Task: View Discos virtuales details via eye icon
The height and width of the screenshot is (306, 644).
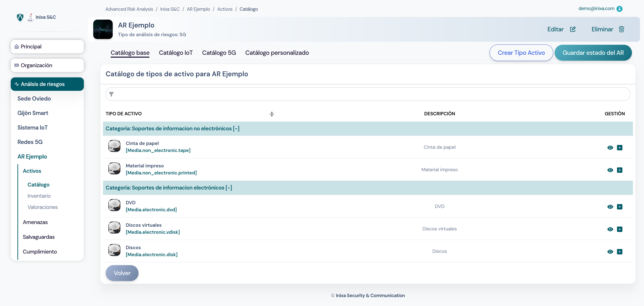Action: (610, 229)
